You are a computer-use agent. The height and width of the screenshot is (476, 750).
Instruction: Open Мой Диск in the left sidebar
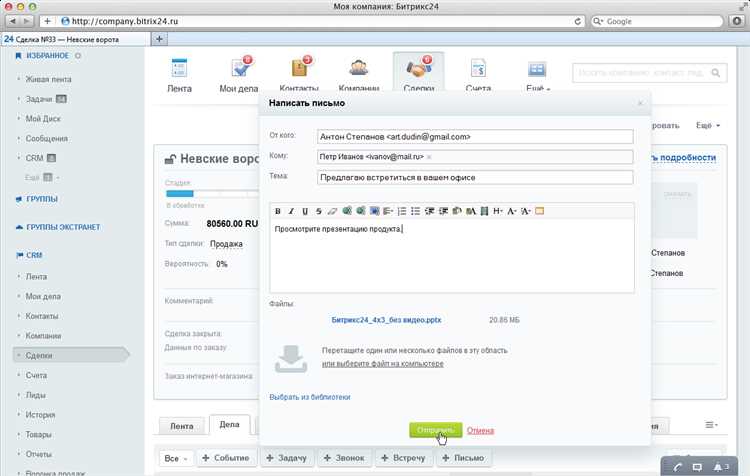tap(43, 119)
